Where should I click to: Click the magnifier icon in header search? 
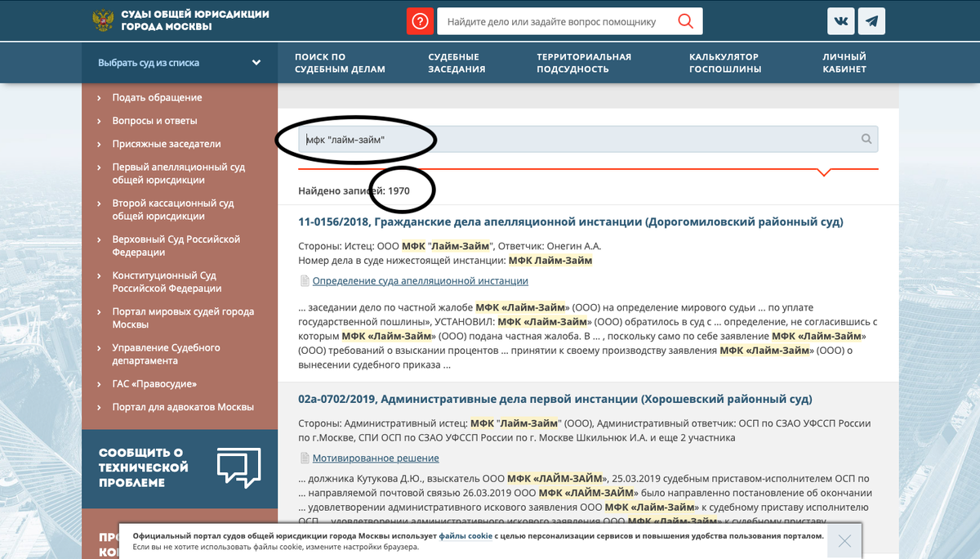(685, 21)
